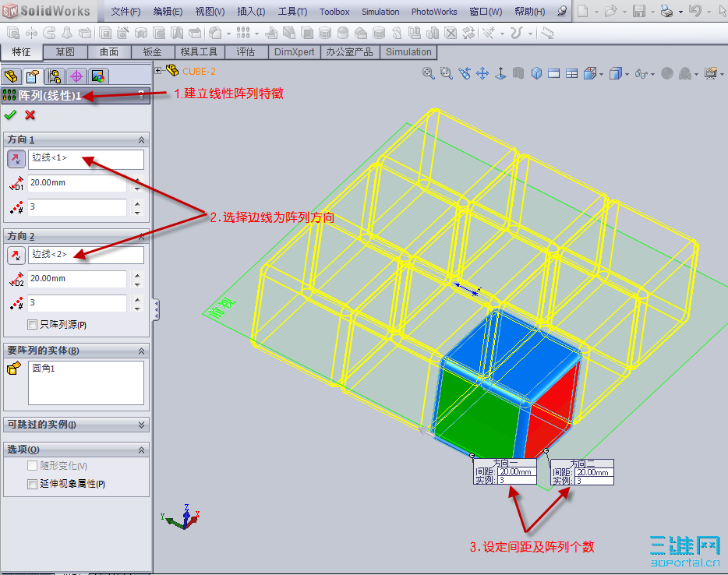Image resolution: width=728 pixels, height=575 pixels.
Task: Click the Fillet toolbar icon
Action: [x=214, y=33]
